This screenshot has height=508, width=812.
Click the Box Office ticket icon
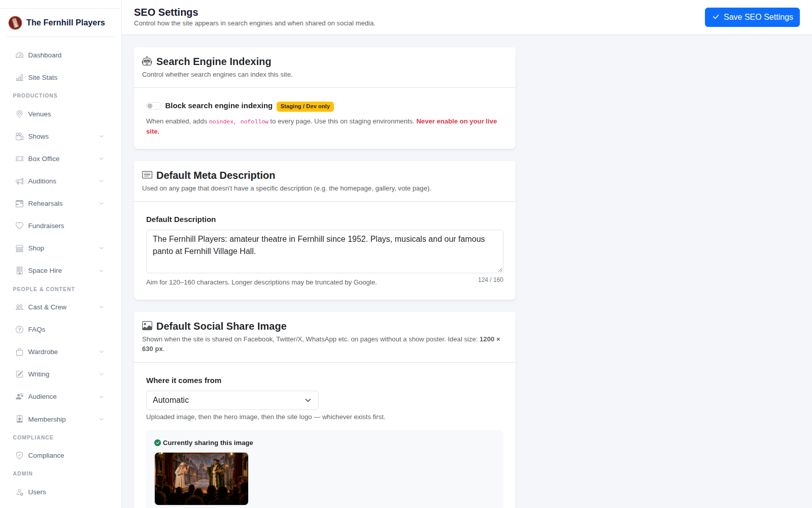click(x=20, y=159)
